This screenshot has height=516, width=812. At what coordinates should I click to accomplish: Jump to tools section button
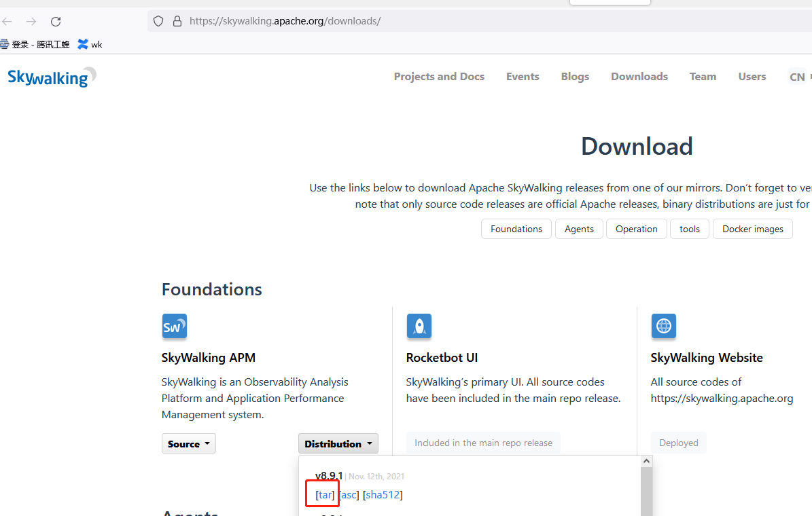click(689, 229)
